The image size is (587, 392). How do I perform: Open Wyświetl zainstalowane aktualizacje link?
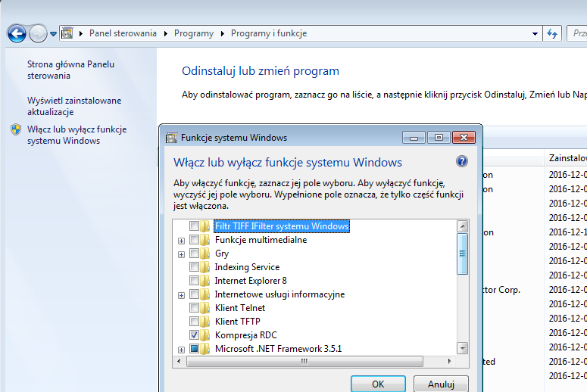coord(74,106)
